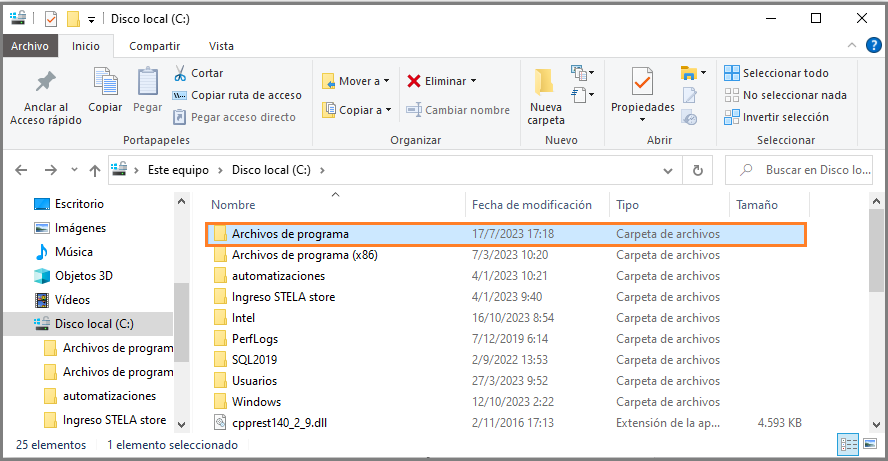
Task: Switch to the Compartir ribbon tab
Action: coord(155,46)
